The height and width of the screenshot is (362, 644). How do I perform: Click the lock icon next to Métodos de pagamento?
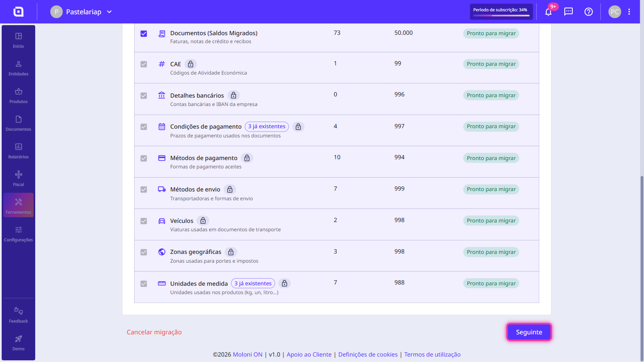247,158
